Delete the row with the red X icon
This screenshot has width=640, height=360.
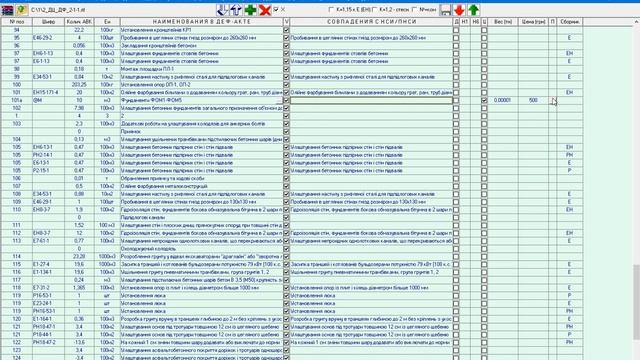pyautogui.click(x=265, y=10)
